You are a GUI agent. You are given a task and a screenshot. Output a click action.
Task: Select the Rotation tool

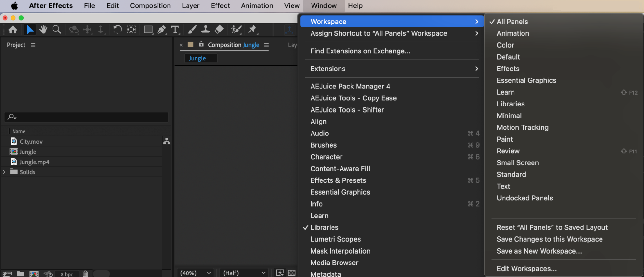pos(118,30)
